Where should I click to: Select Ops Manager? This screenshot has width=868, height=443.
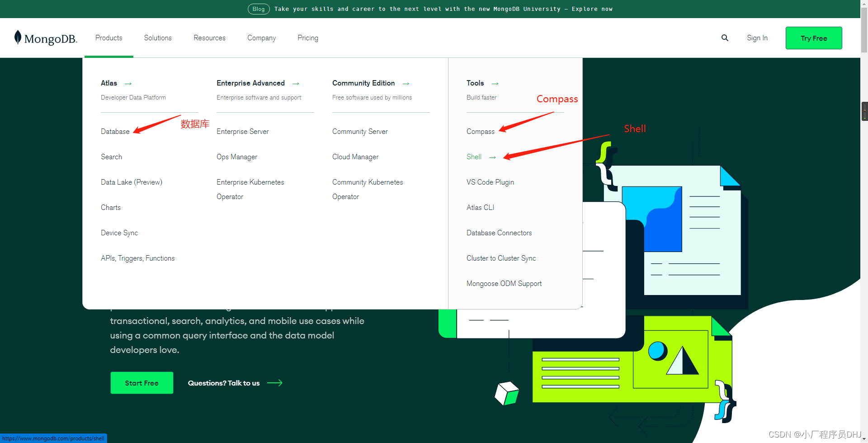point(237,157)
